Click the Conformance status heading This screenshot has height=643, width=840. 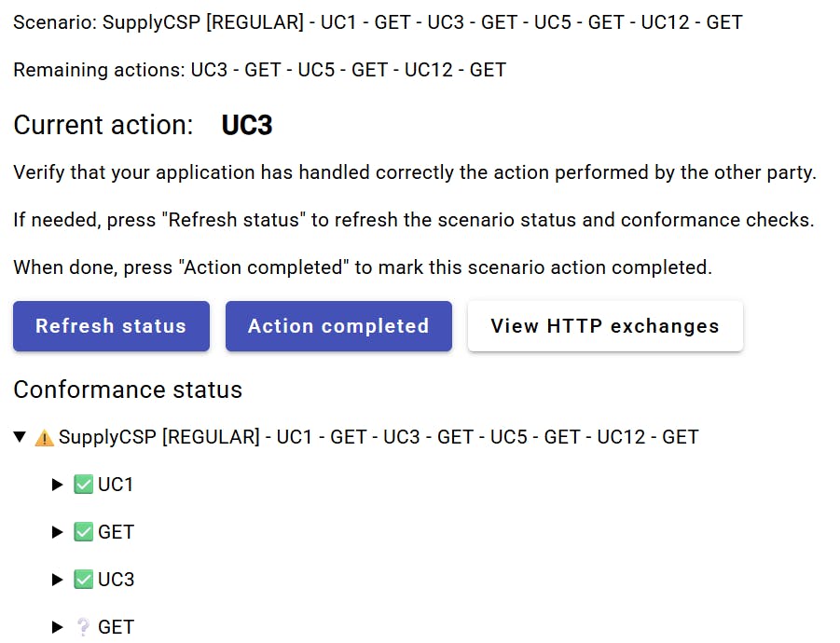[128, 390]
